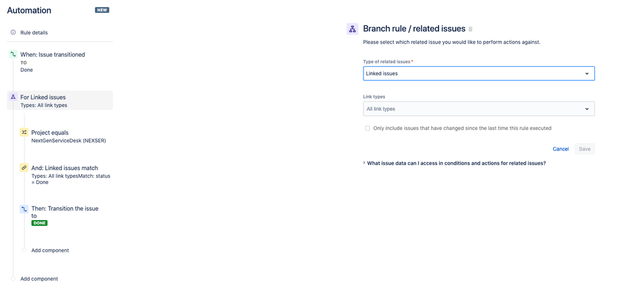Expand What issue data can I access section
The image size is (644, 307).
454,163
